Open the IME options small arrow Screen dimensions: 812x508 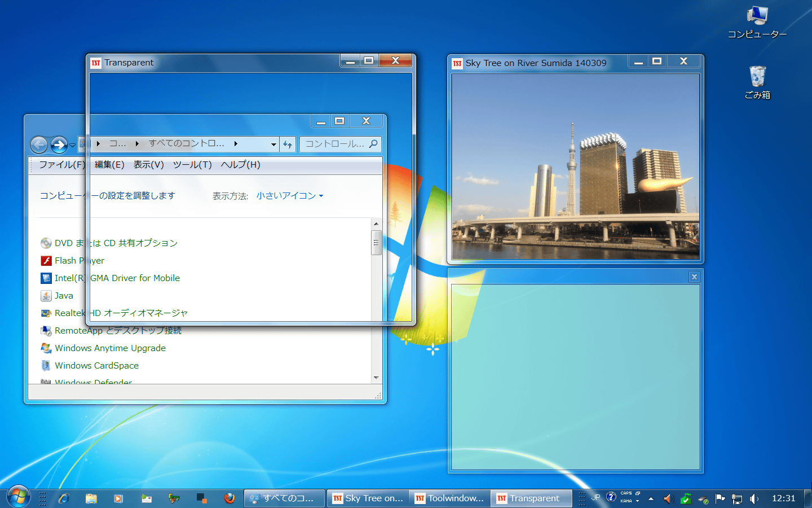pos(637,501)
